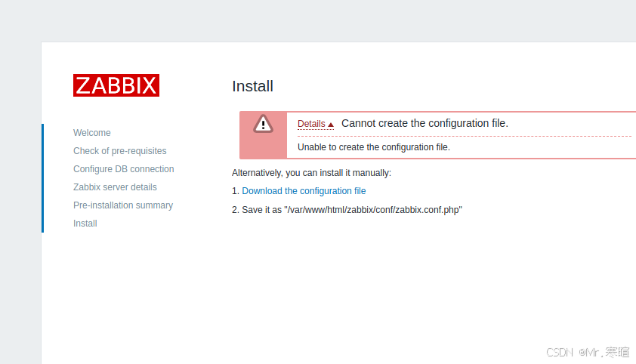
Task: Click 'Cannot create the configuration file.' message
Action: [425, 123]
